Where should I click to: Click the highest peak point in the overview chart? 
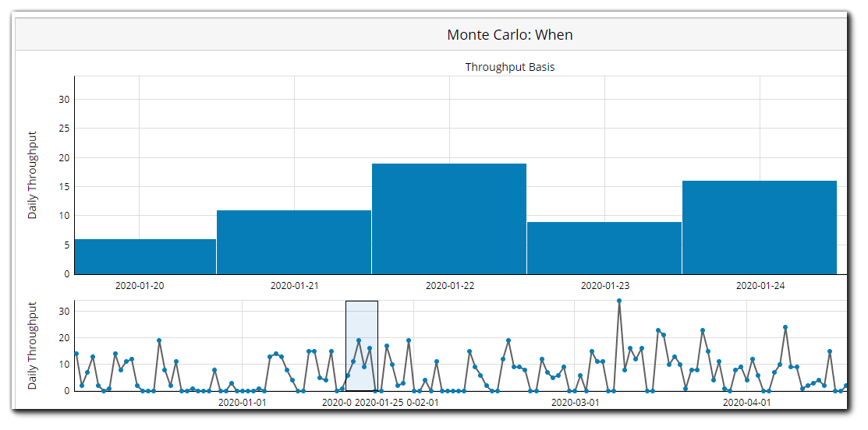click(619, 301)
